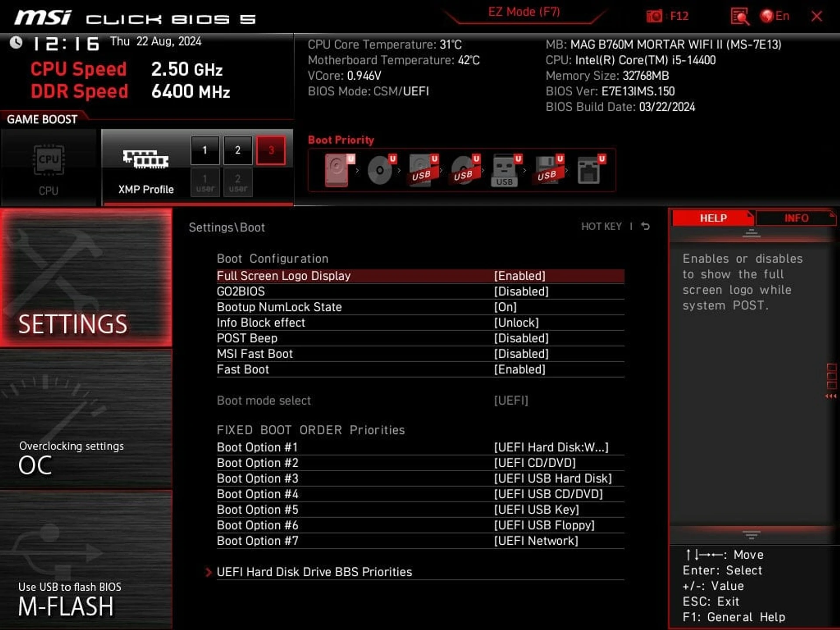840x630 pixels.
Task: Select XMP user profile 2
Action: (238, 183)
